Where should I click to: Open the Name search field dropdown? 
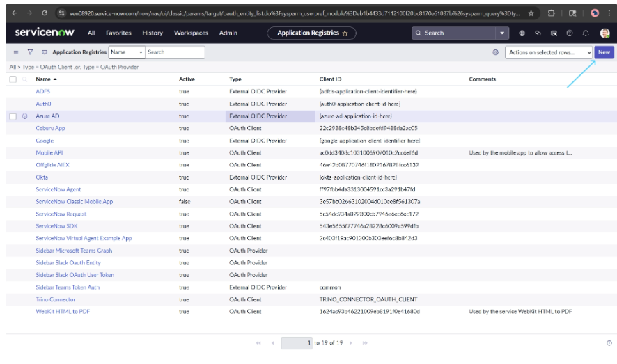coord(127,52)
